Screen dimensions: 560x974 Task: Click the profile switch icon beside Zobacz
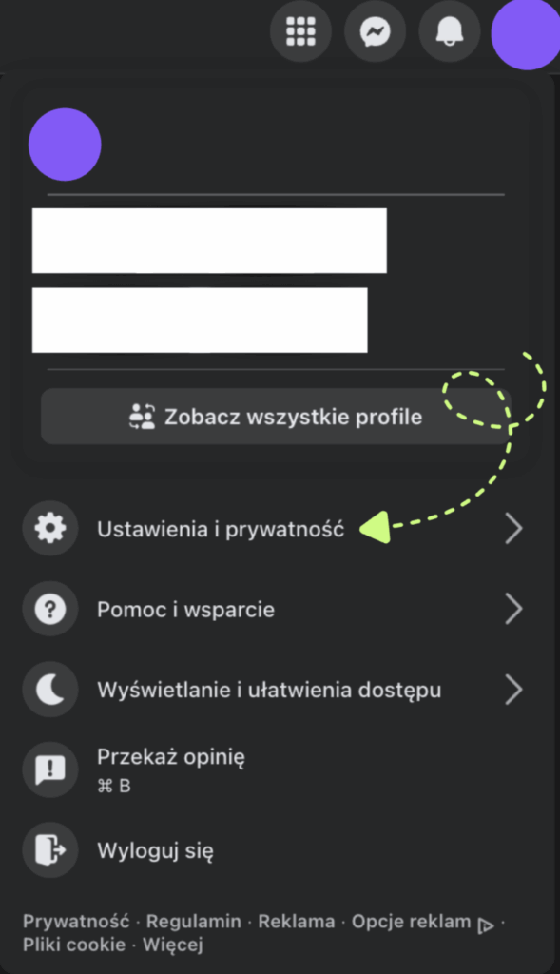click(x=142, y=417)
